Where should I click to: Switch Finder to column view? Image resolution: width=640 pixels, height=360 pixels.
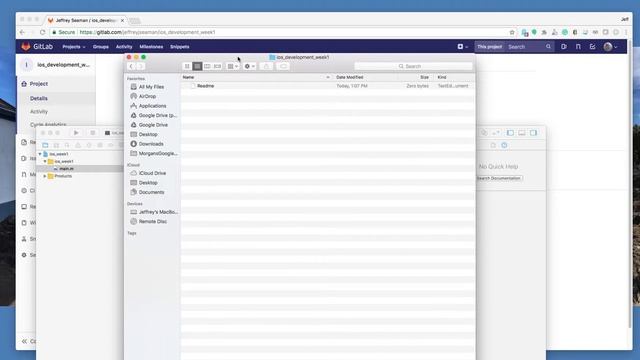(x=207, y=66)
